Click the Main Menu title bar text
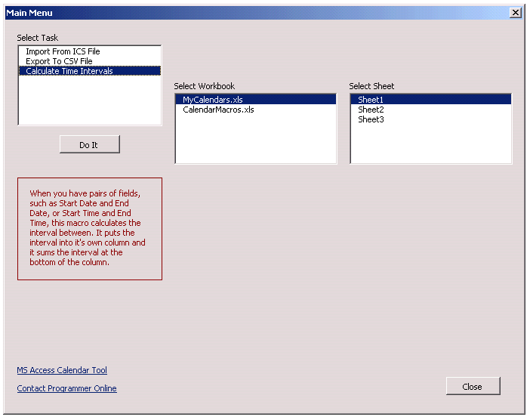The height and width of the screenshot is (420, 530). pos(29,13)
